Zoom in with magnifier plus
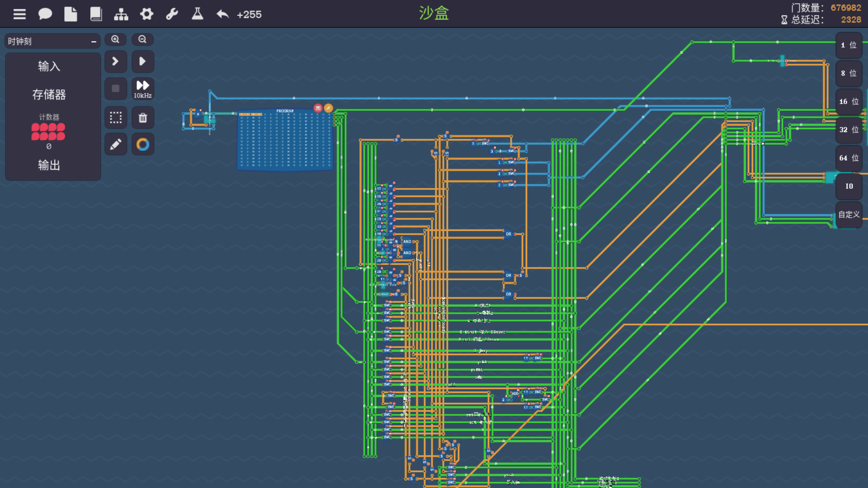868x488 pixels. [x=115, y=39]
